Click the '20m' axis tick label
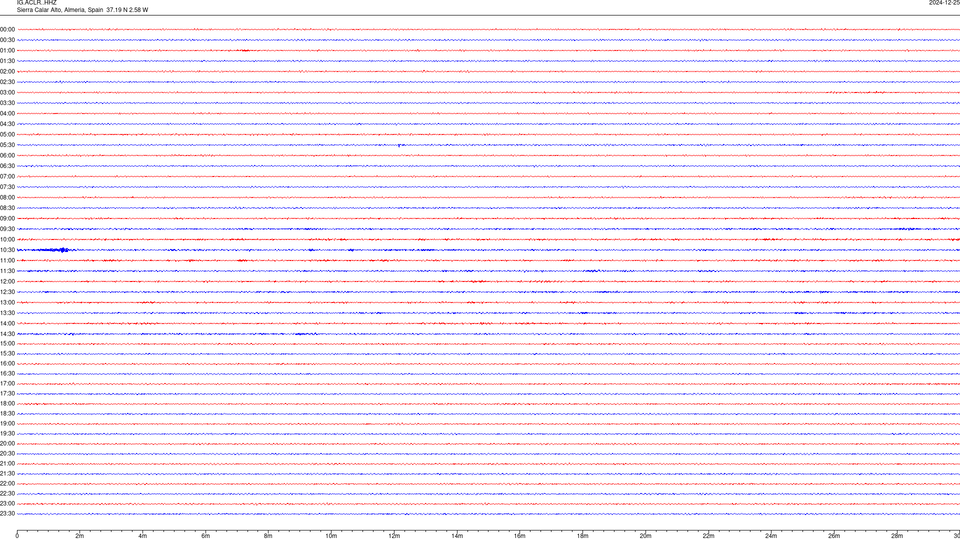Image resolution: width=960 pixels, height=540 pixels. [x=645, y=536]
